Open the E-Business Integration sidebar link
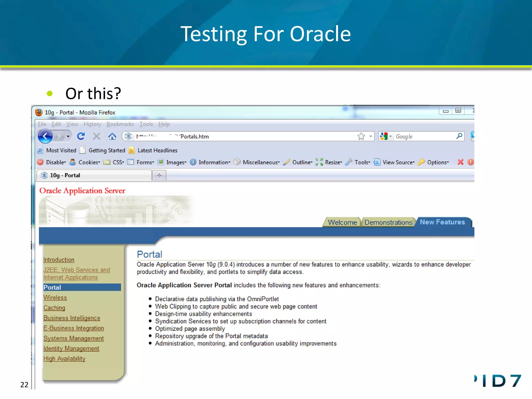The width and height of the screenshot is (532, 399). point(74,328)
